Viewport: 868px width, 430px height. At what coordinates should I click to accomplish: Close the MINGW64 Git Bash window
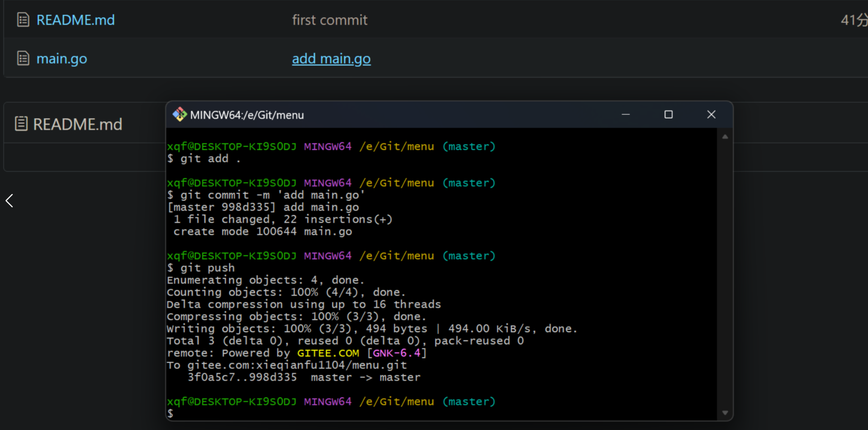(711, 115)
